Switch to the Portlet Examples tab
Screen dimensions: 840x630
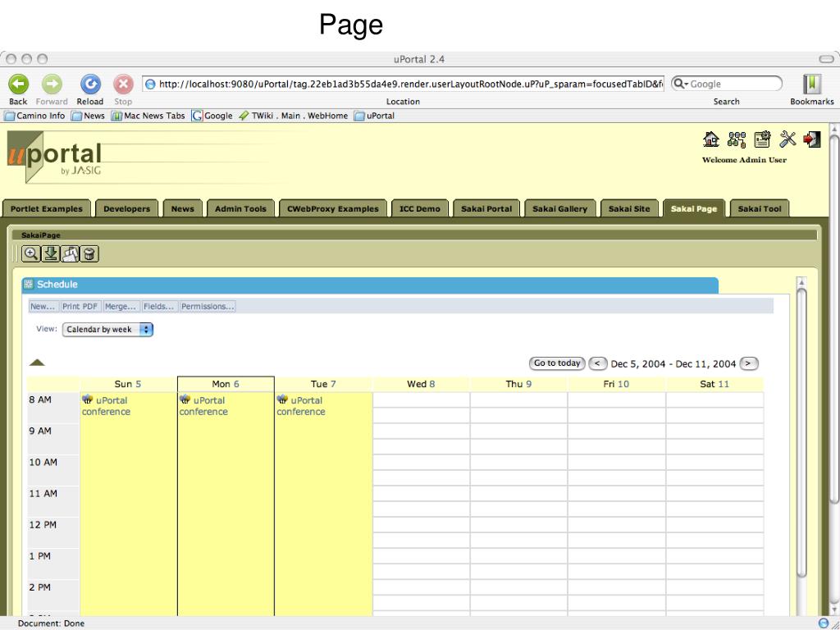pyautogui.click(x=47, y=209)
